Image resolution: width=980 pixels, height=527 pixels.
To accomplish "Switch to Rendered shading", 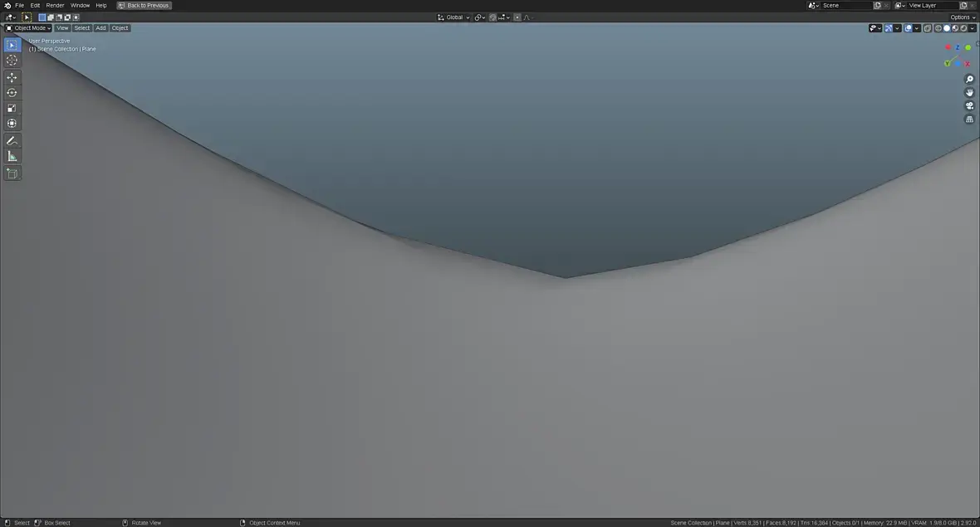I will [x=963, y=28].
